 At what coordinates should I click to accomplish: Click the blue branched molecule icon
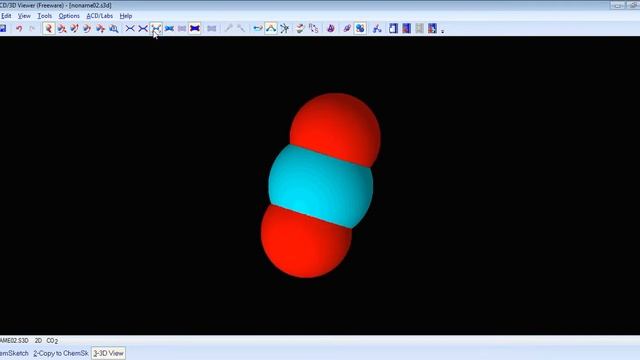(x=377, y=28)
